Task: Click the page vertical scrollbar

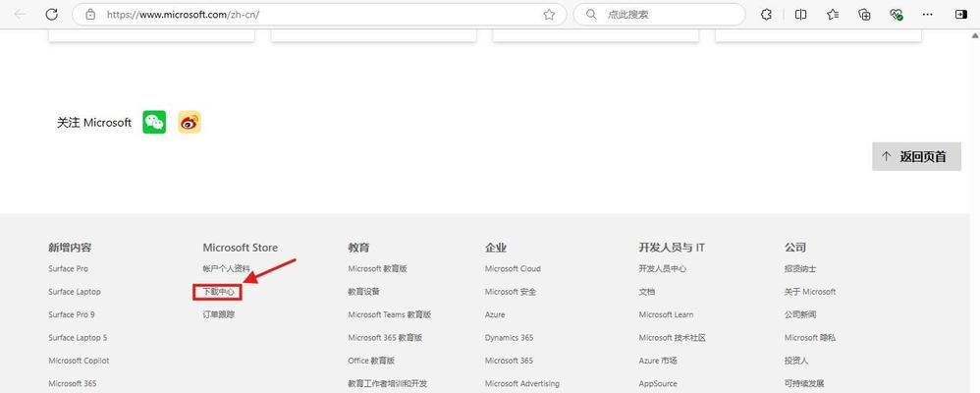Action: pyautogui.click(x=975, y=211)
